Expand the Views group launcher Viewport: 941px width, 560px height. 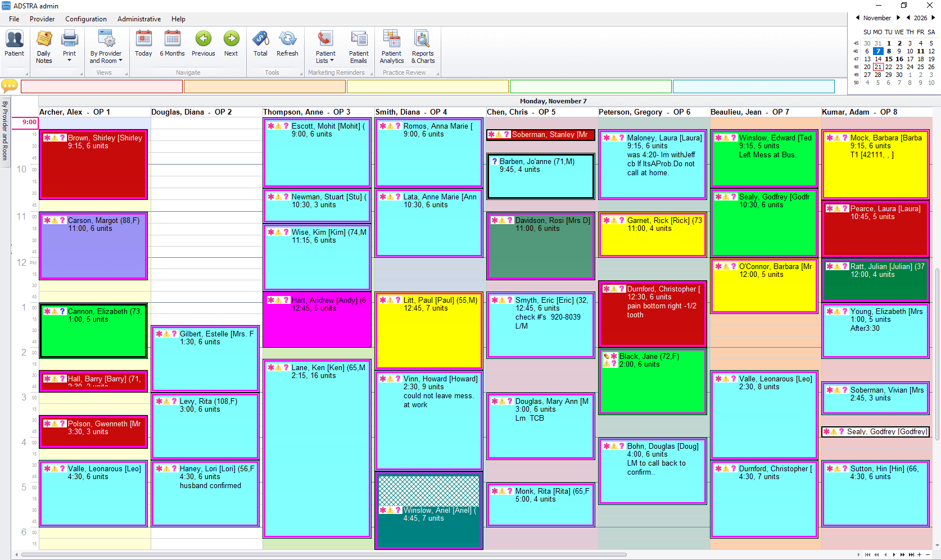coord(126,74)
